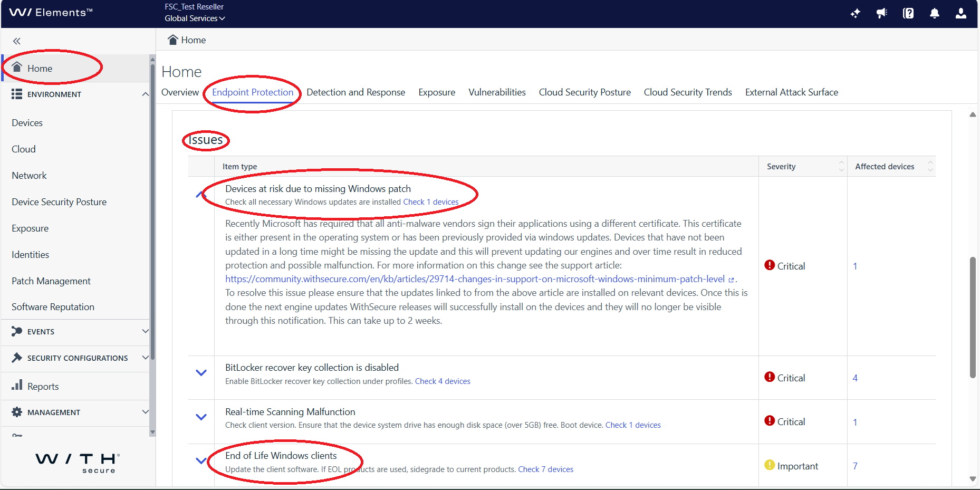Viewport: 980px width, 490px height.
Task: Open the Vulnerabilities tab
Action: pyautogui.click(x=497, y=92)
